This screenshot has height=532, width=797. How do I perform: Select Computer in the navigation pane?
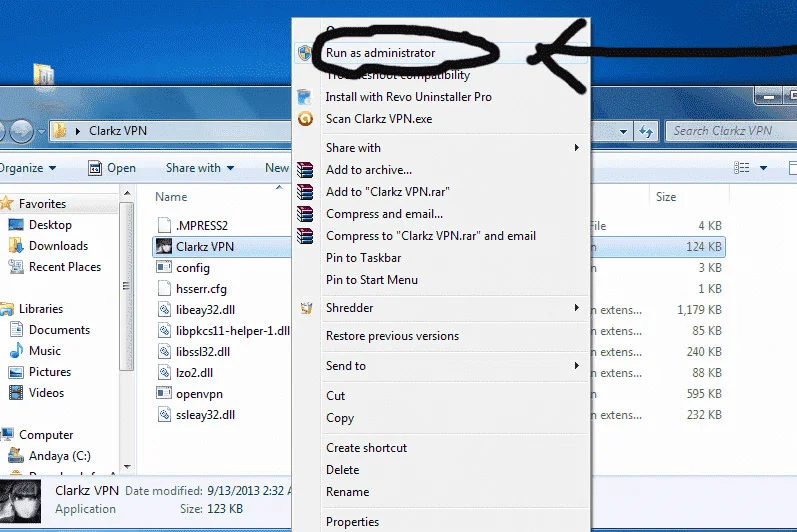click(x=46, y=435)
